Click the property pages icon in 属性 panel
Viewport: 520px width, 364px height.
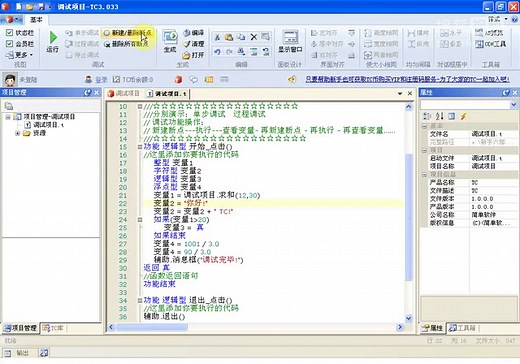click(x=452, y=116)
